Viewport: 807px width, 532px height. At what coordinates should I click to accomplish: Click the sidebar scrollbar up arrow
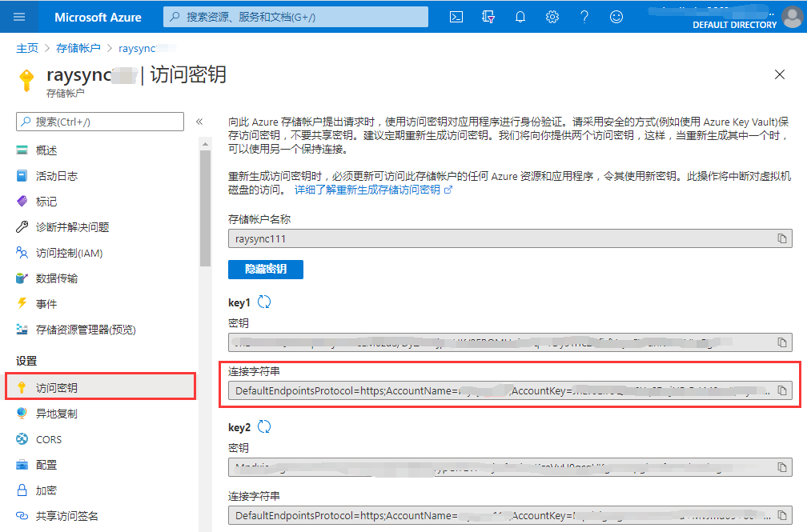205,144
